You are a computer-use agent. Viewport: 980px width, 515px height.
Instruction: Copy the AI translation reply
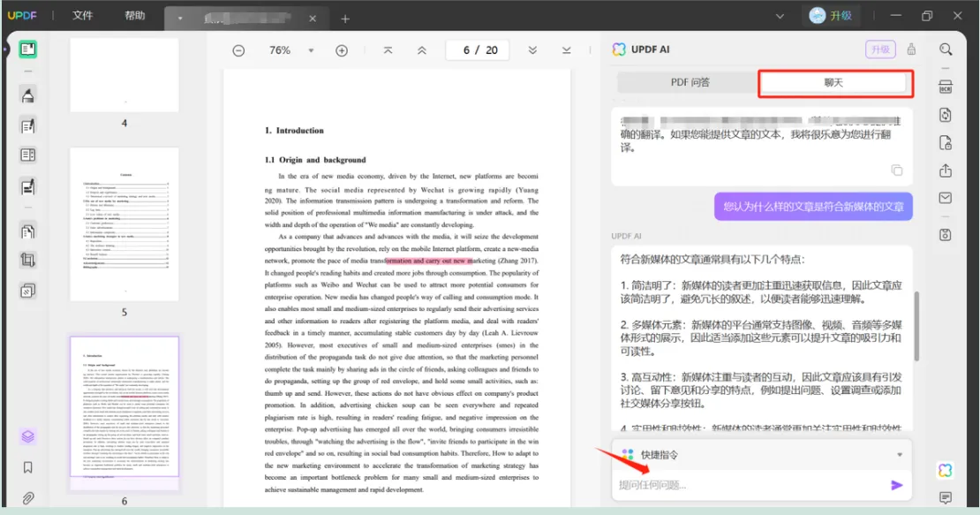(897, 170)
